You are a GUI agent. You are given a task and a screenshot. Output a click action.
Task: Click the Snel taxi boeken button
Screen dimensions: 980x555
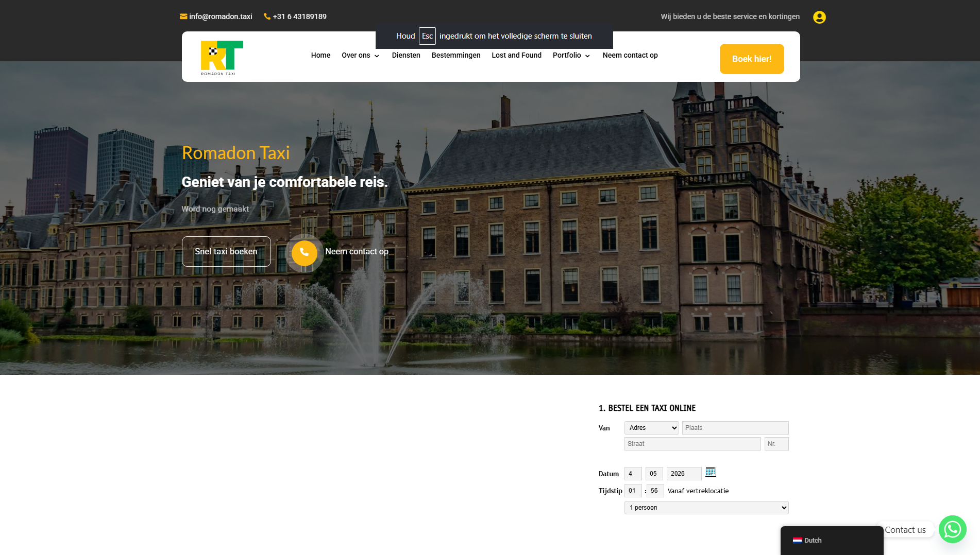click(226, 251)
